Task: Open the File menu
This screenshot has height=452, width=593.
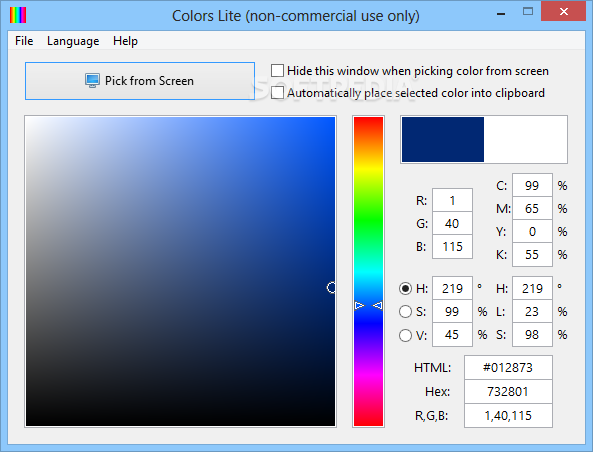Action: [x=24, y=41]
